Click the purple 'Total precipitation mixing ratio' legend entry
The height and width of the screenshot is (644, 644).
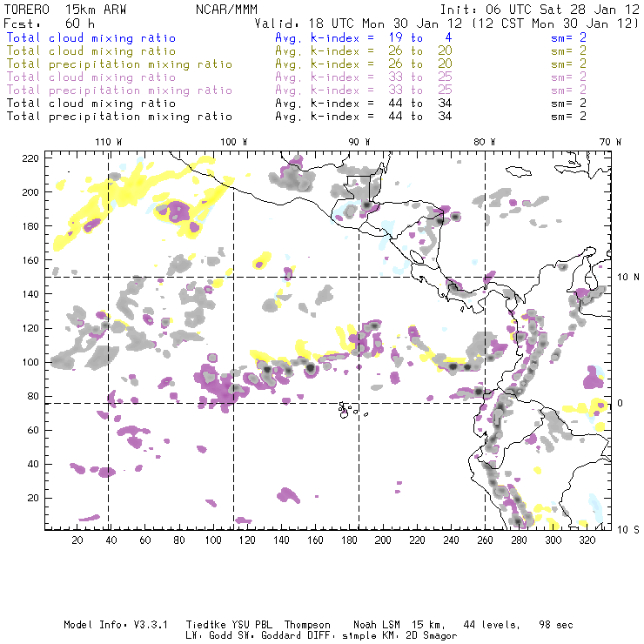coord(119,91)
